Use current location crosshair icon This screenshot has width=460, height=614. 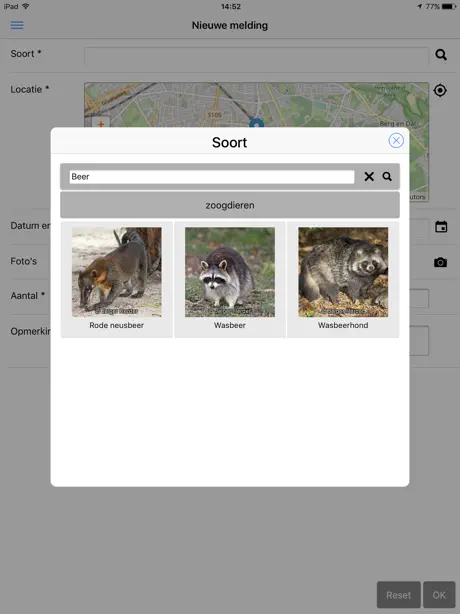click(x=440, y=90)
